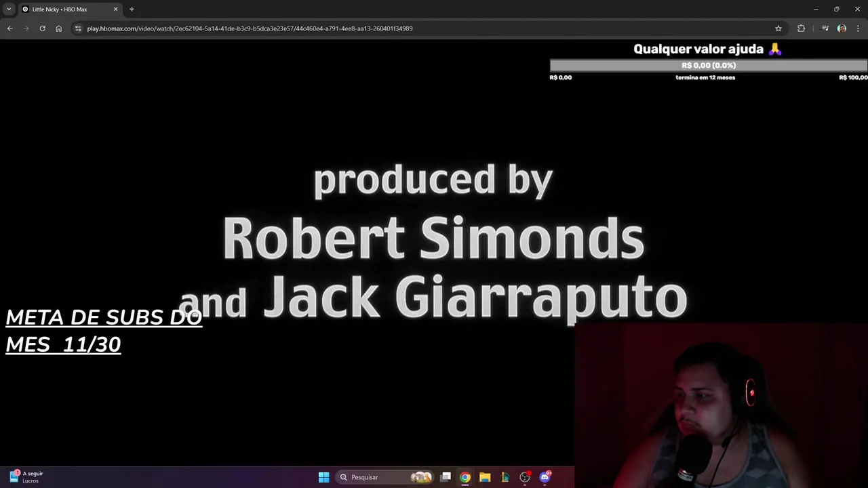Close the Little Nicky tab

115,9
